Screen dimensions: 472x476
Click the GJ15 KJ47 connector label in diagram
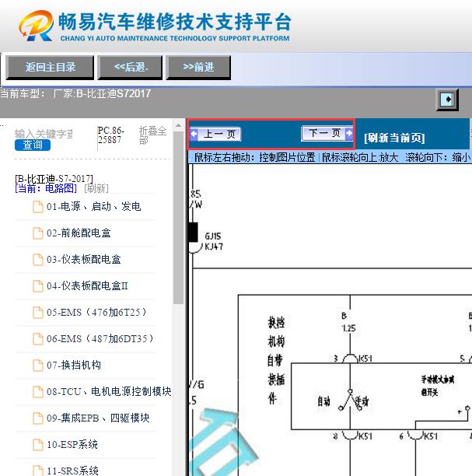coord(214,241)
